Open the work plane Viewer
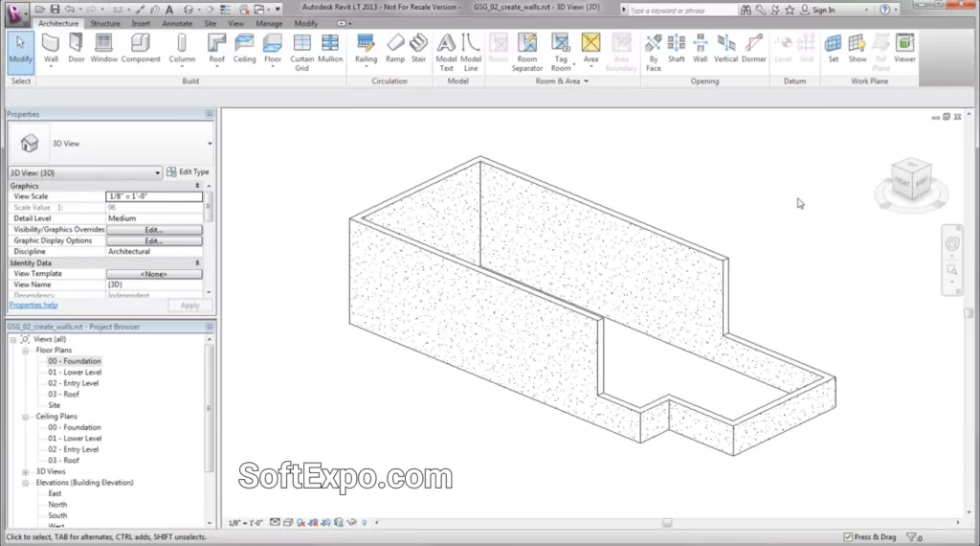The width and height of the screenshot is (980, 546). tap(904, 48)
